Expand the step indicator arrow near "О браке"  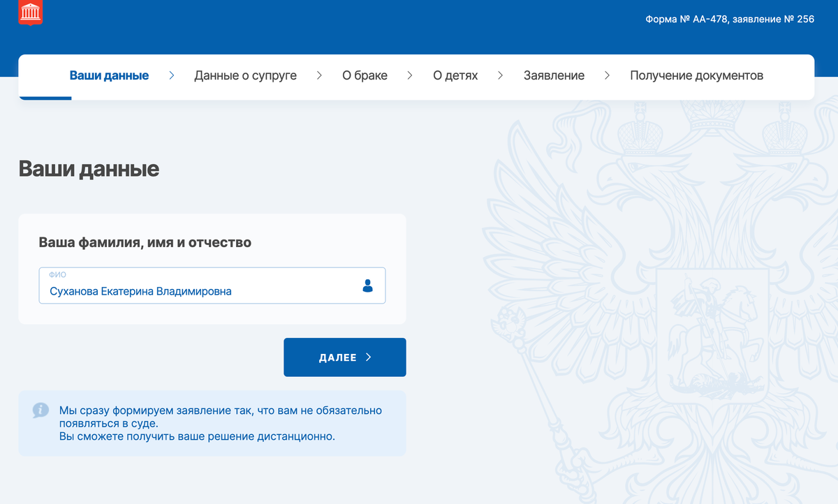pyautogui.click(x=409, y=75)
